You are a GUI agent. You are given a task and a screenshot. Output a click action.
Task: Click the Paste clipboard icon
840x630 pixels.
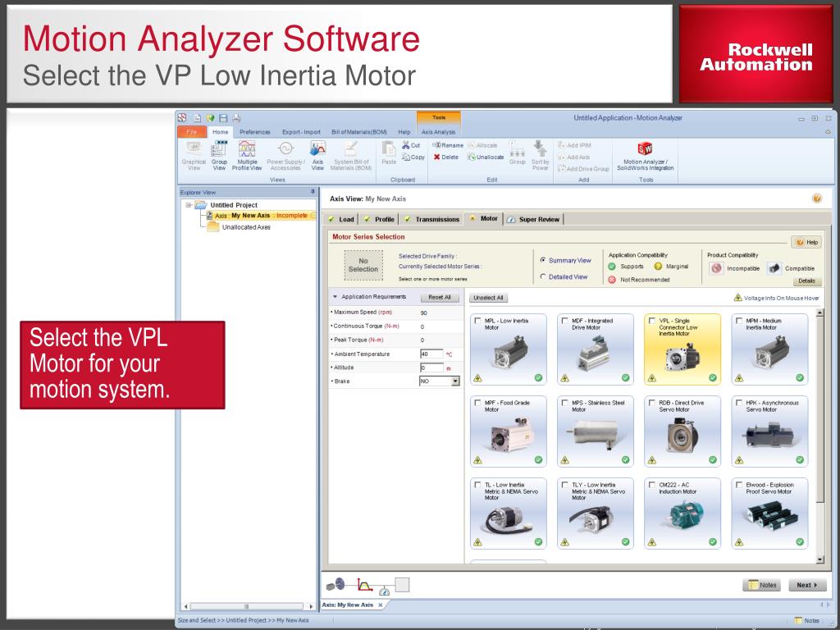(389, 153)
